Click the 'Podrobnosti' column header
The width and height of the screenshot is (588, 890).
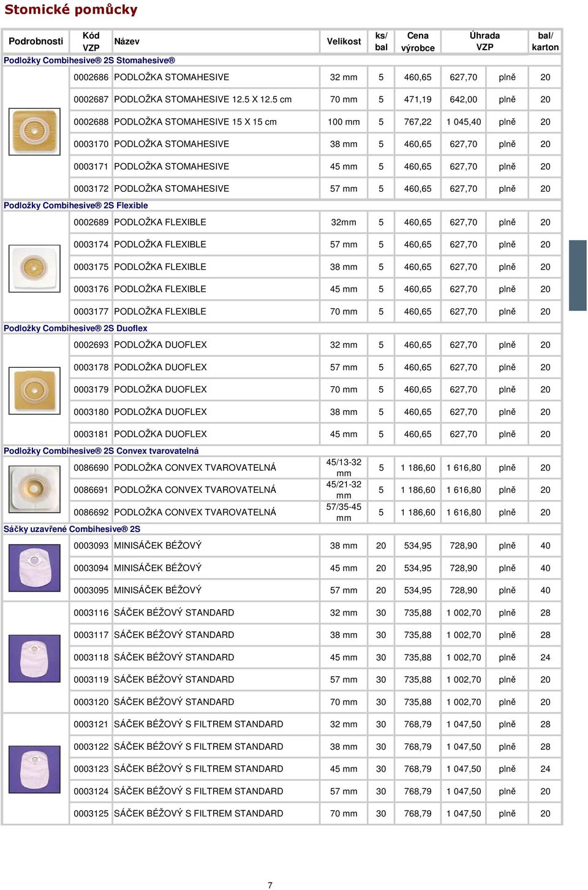[x=36, y=41]
